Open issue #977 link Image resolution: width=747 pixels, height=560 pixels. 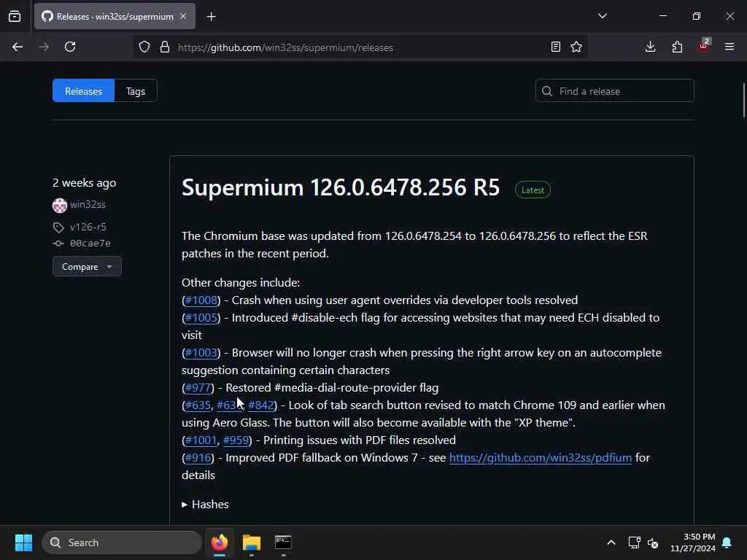tap(198, 388)
